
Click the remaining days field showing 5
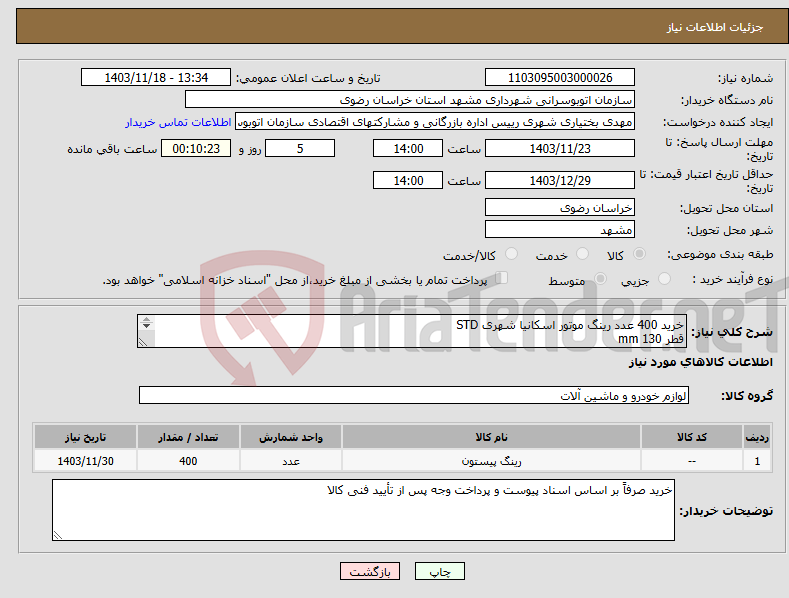(300, 148)
